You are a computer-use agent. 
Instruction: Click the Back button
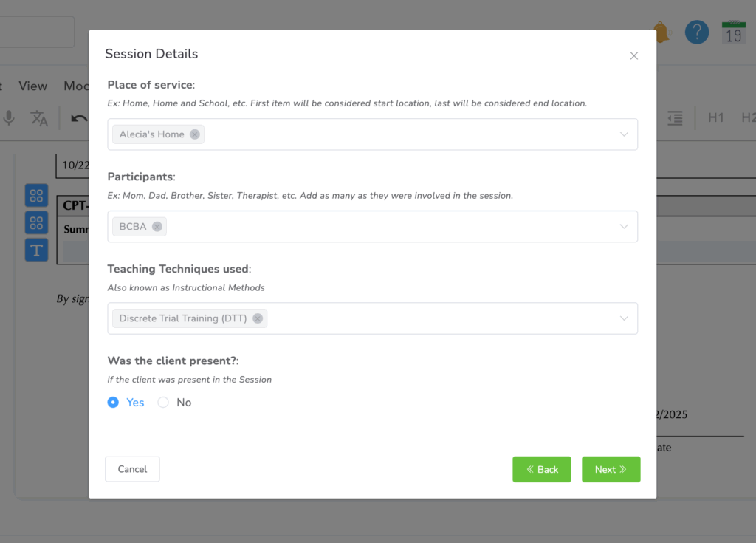[542, 469]
